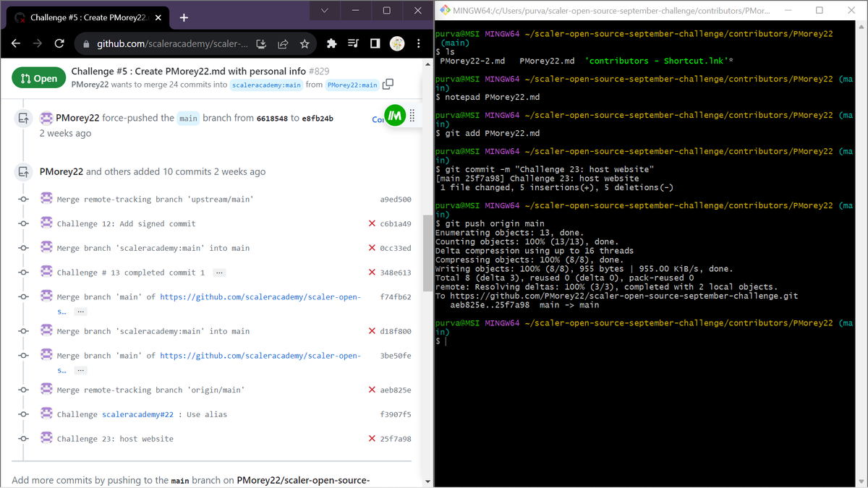Open the 'Challenge 12: Add signed commit' commit
Viewport: 868px width, 488px height.
point(127,223)
